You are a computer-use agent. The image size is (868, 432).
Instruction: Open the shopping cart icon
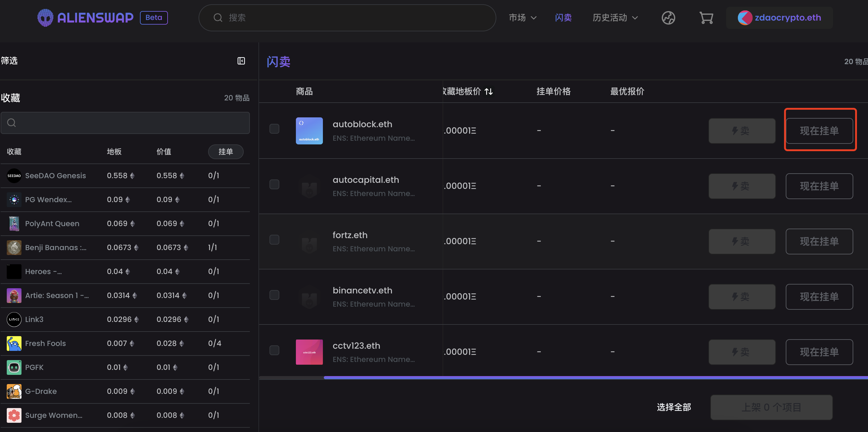click(x=706, y=18)
